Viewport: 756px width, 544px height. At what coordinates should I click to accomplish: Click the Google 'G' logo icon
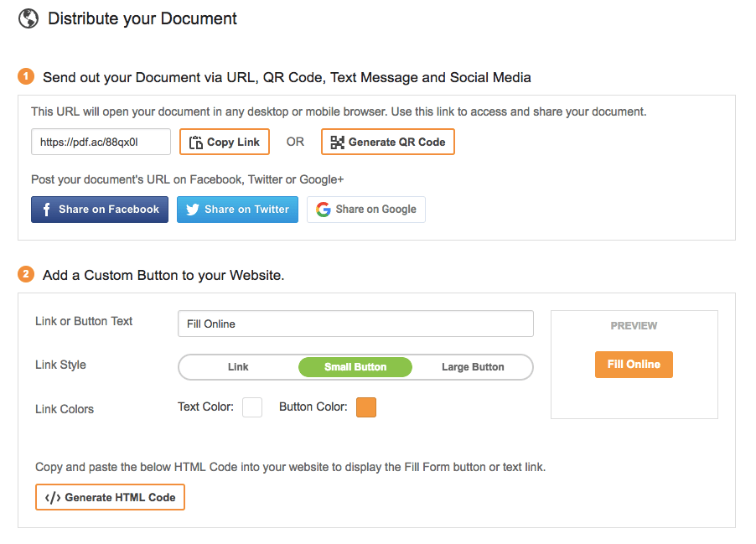(324, 210)
